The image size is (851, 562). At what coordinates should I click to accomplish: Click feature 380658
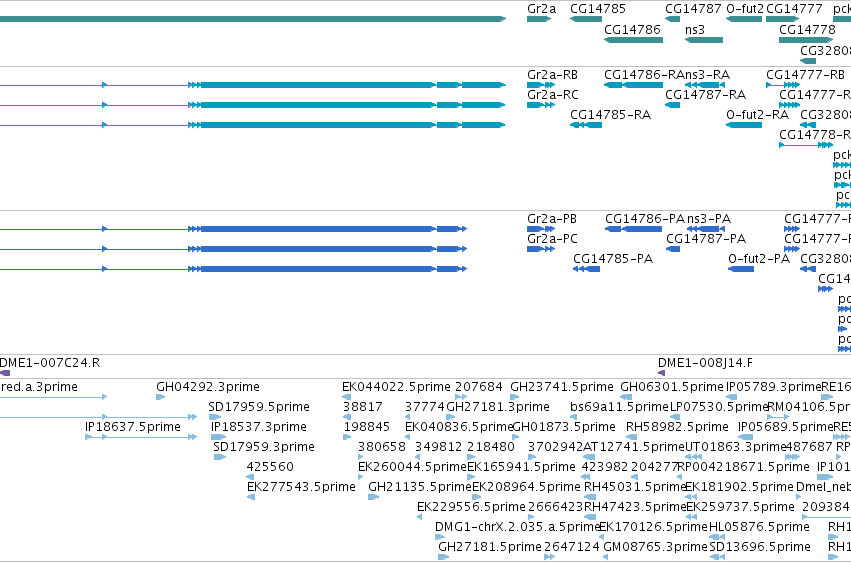click(382, 447)
